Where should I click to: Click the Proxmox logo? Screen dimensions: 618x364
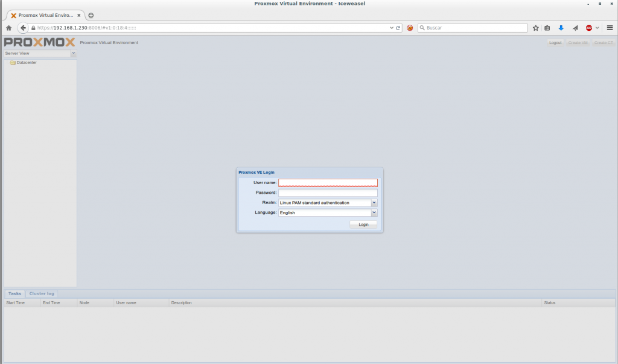39,42
